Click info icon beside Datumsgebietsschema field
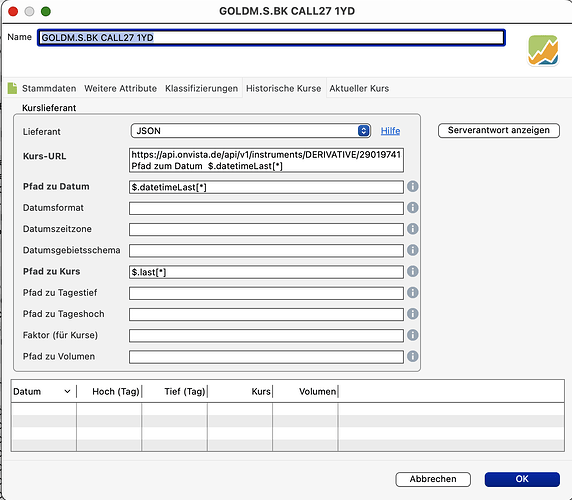Screen dimensions: 572x500 click(x=413, y=250)
